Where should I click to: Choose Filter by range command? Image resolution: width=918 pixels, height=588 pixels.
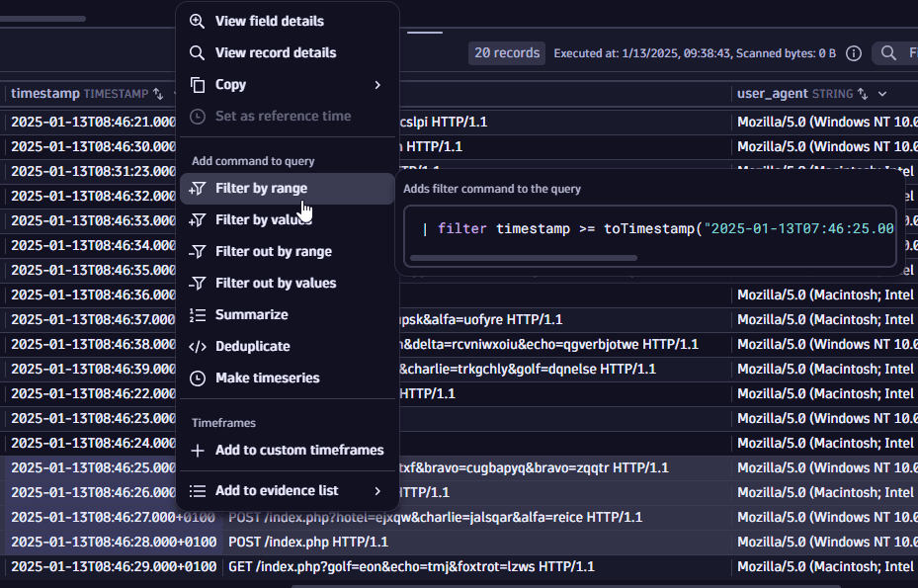tap(288, 189)
